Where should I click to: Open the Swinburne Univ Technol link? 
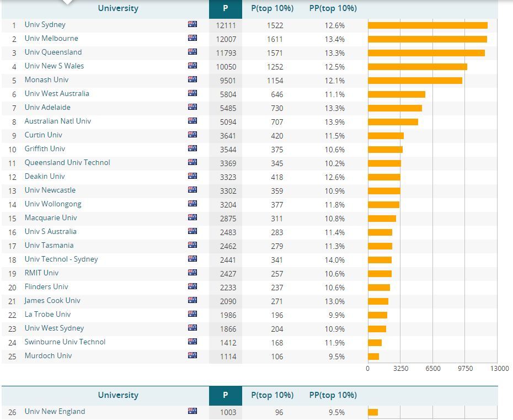point(65,342)
